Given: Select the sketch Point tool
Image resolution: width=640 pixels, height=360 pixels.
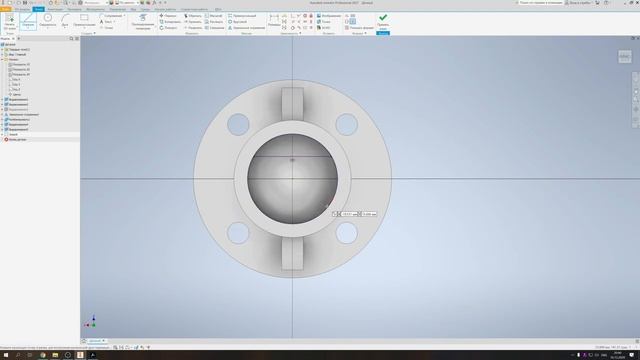Looking at the screenshot, I should [x=106, y=28].
